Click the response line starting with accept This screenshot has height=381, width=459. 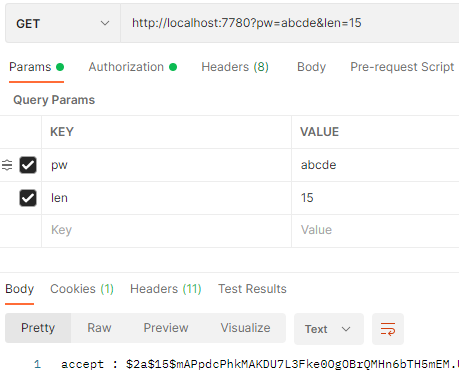tap(260, 364)
